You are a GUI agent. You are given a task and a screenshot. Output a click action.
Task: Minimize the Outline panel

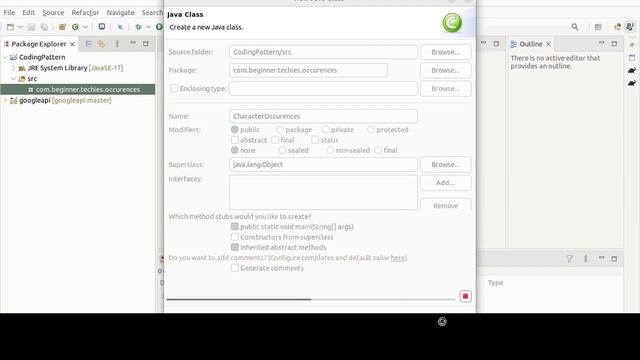coord(601,43)
